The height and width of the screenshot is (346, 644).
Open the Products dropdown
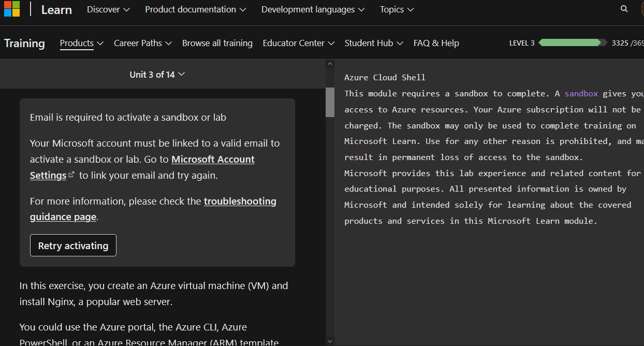click(x=82, y=43)
